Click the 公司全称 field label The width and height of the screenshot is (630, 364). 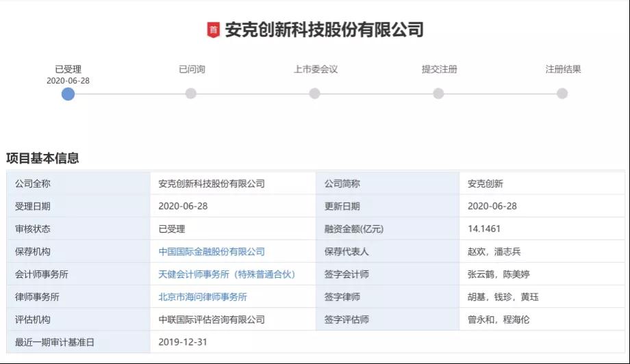click(x=33, y=184)
